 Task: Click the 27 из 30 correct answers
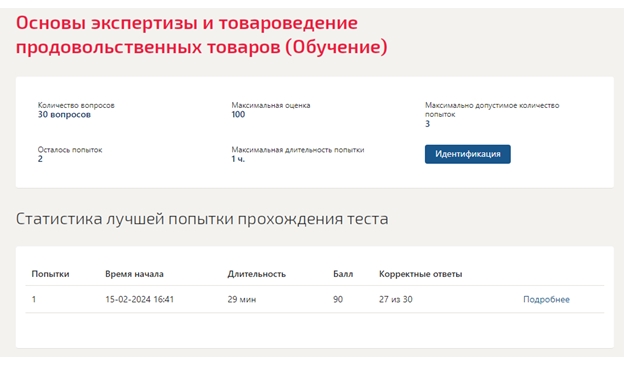click(x=396, y=299)
